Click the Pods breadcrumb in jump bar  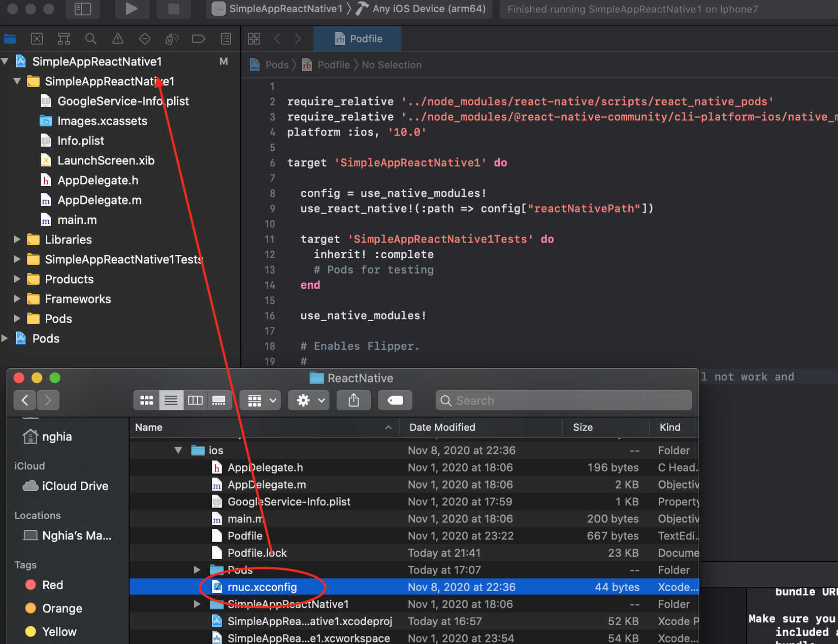pyautogui.click(x=276, y=65)
